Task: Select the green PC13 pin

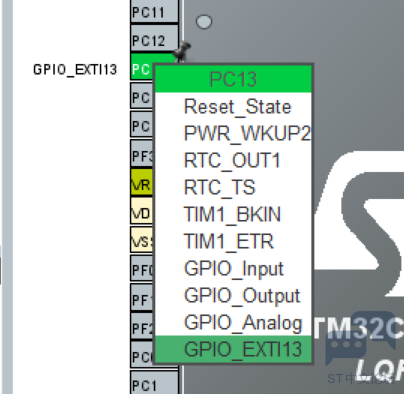Action: (142, 69)
